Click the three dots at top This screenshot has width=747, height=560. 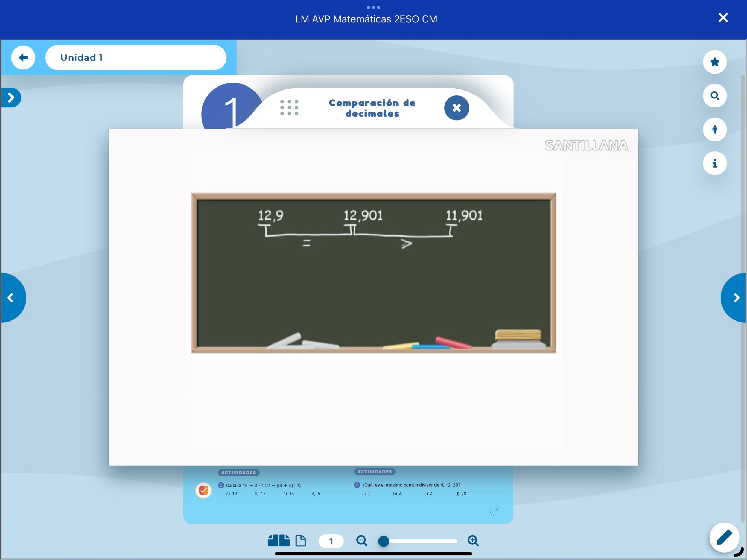(373, 7)
